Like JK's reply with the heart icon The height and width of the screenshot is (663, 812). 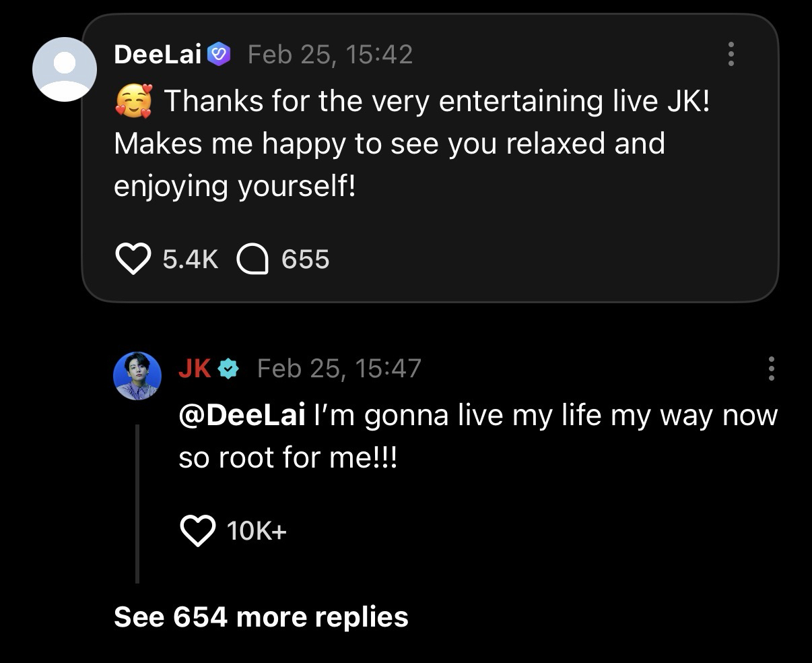click(x=198, y=531)
